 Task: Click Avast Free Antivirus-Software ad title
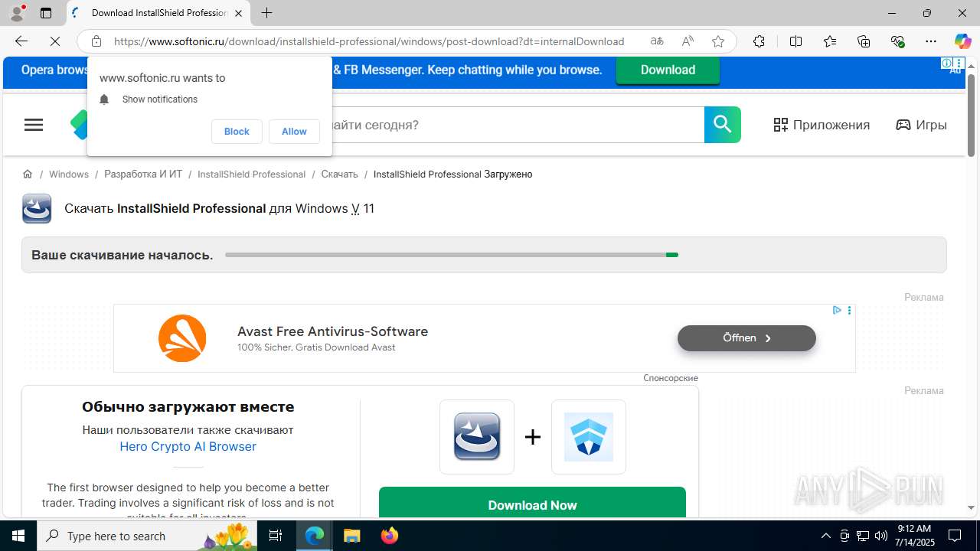pyautogui.click(x=332, y=332)
